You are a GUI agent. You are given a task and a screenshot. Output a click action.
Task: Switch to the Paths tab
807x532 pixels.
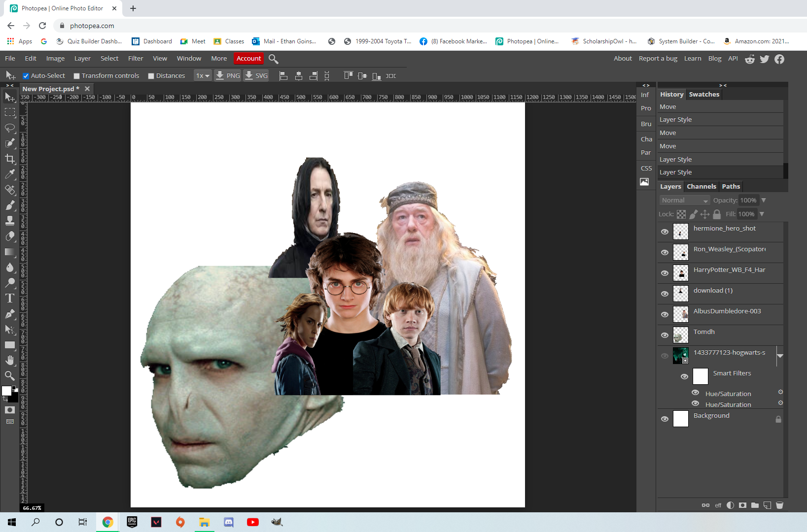[731, 187]
